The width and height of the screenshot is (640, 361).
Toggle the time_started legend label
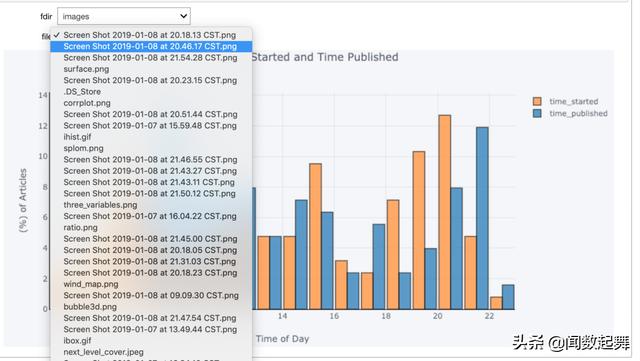(x=573, y=101)
